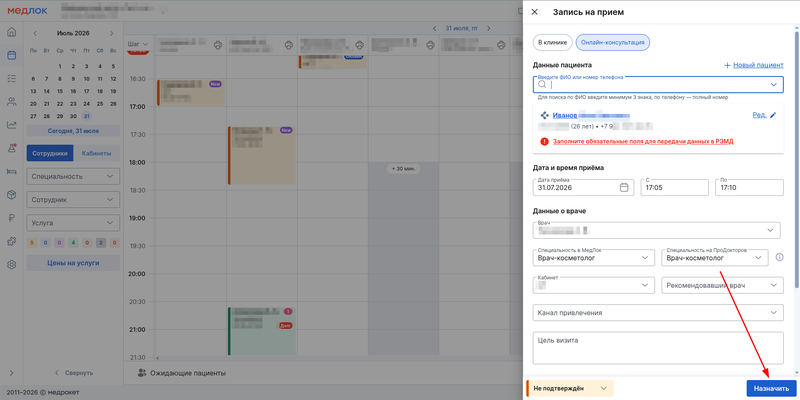Switch to the Кабинеты tab

click(96, 153)
